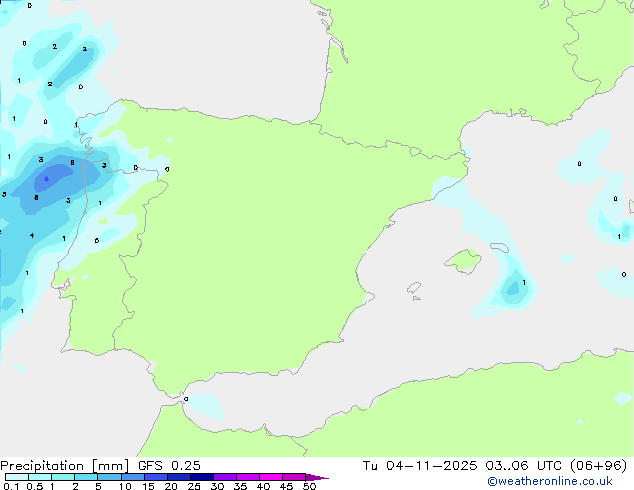634x490 pixels.
Task: Click the legend arrow beyond 50 mm
Action: 317,477
